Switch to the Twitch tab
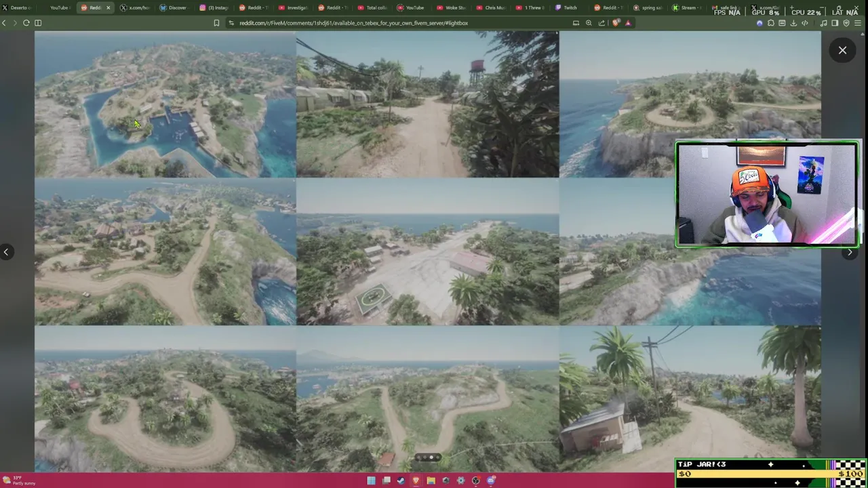Viewport: 868px width, 488px height. [x=566, y=7]
